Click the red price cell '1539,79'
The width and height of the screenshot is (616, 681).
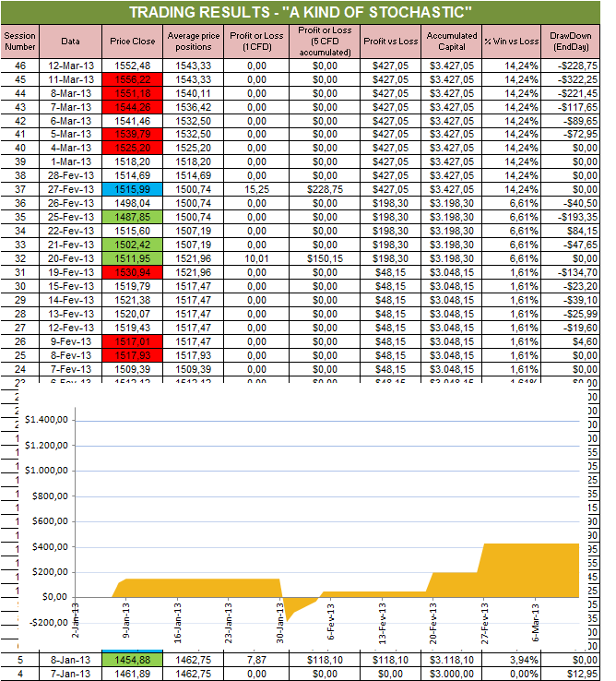pyautogui.click(x=133, y=134)
